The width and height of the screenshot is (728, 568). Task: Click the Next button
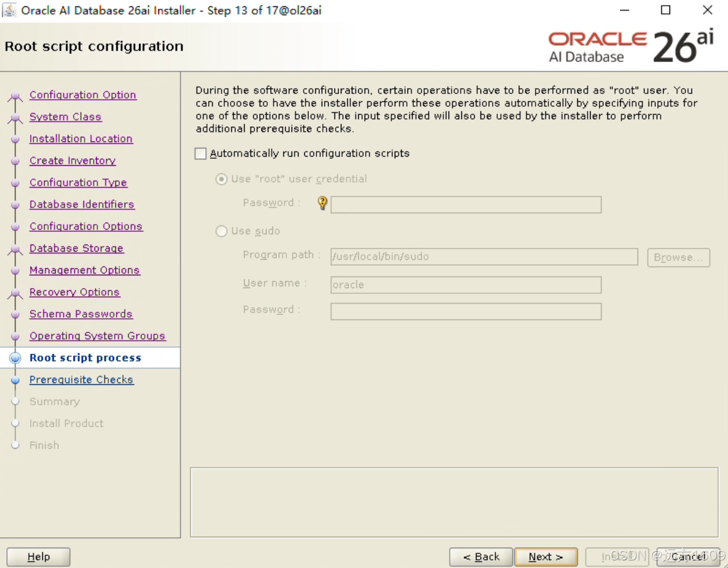[x=546, y=557]
